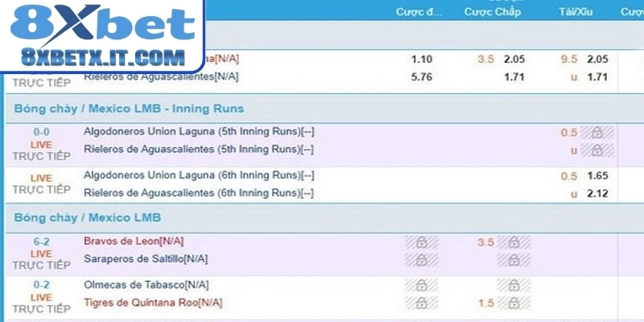This screenshot has height=322, width=644.
Task: Open the Bóng chày / Mexico LMB league header
Action: click(88, 217)
